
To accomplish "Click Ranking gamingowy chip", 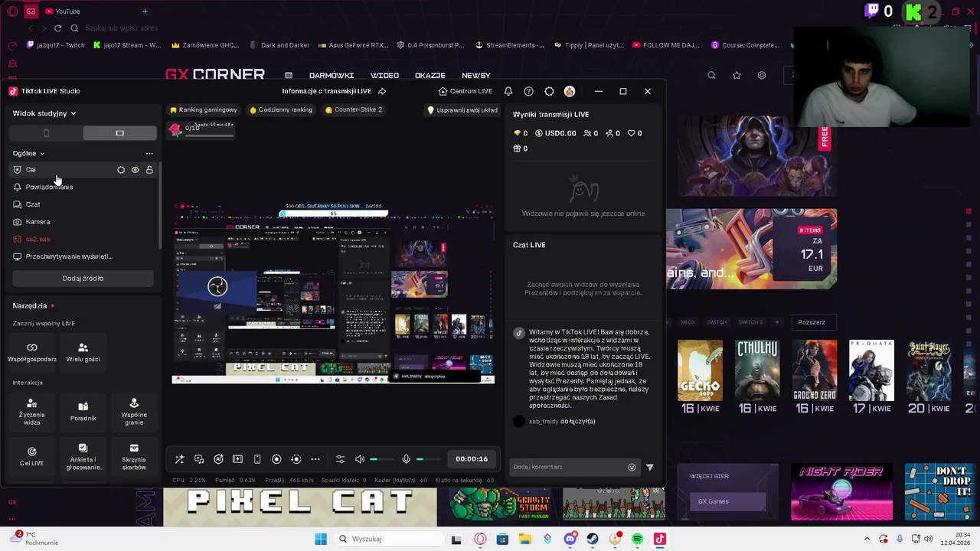I will 204,109.
